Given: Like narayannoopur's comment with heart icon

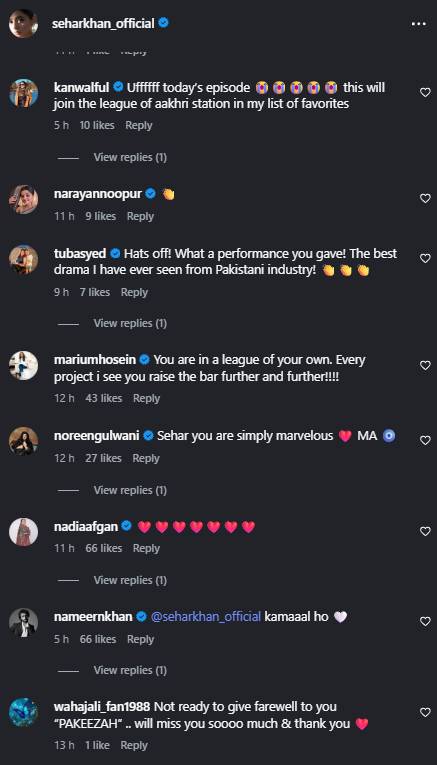Looking at the screenshot, I should tap(425, 199).
